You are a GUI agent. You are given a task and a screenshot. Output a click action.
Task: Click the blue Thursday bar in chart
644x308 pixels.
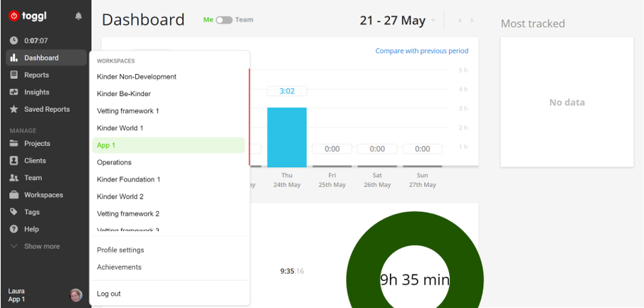[287, 137]
